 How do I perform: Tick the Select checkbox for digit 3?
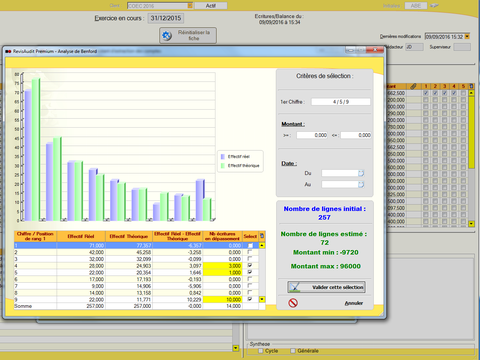[250, 259]
